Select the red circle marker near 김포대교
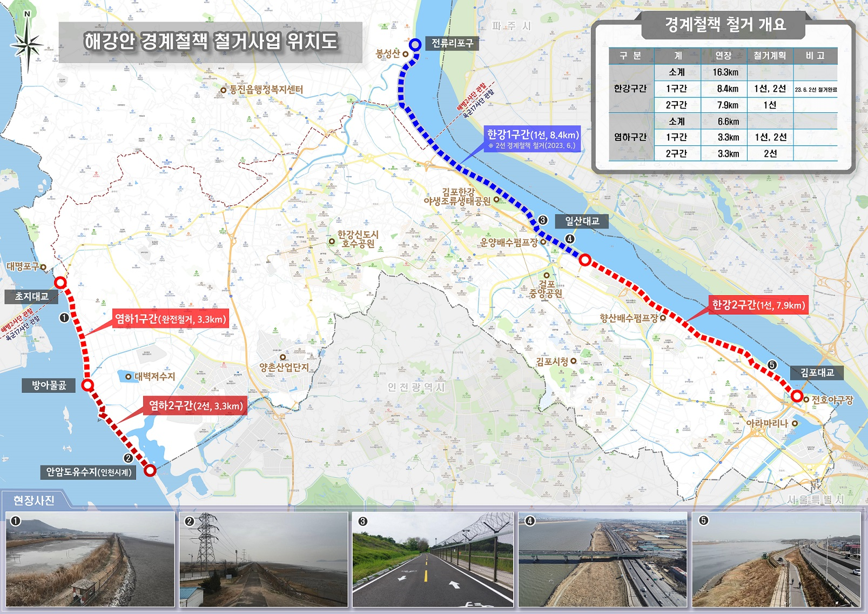This screenshot has height=614, width=868. click(x=797, y=396)
